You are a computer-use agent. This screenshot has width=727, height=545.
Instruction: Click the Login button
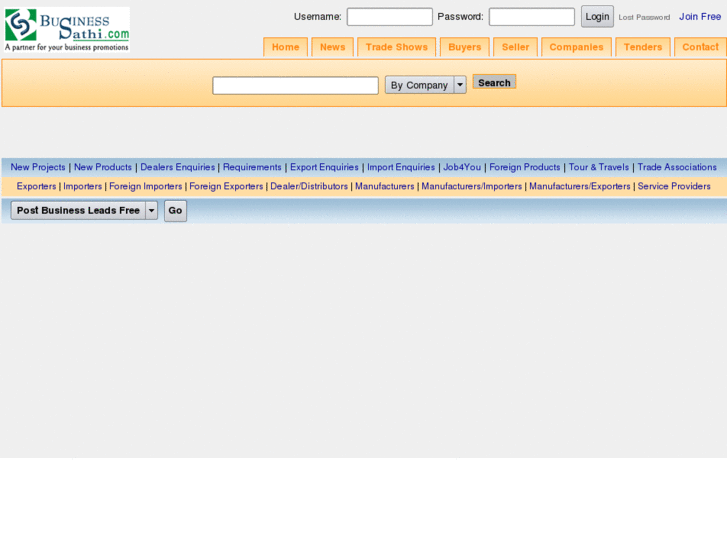click(597, 17)
